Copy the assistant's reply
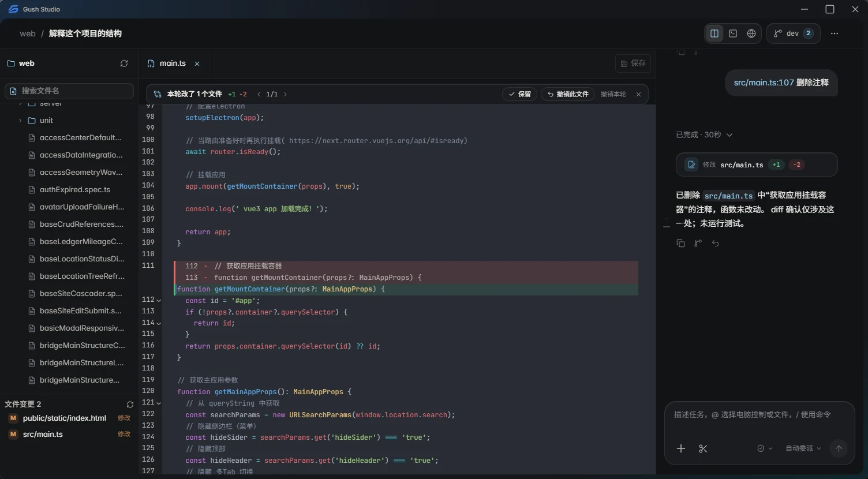This screenshot has height=479, width=868. click(x=680, y=244)
